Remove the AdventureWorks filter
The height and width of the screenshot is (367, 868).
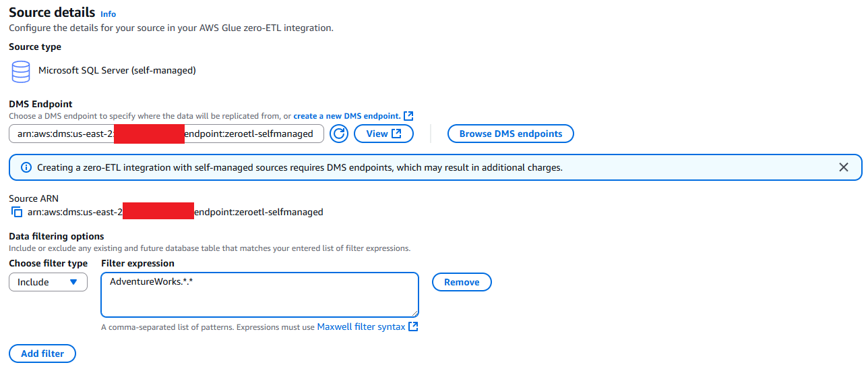pyautogui.click(x=462, y=282)
